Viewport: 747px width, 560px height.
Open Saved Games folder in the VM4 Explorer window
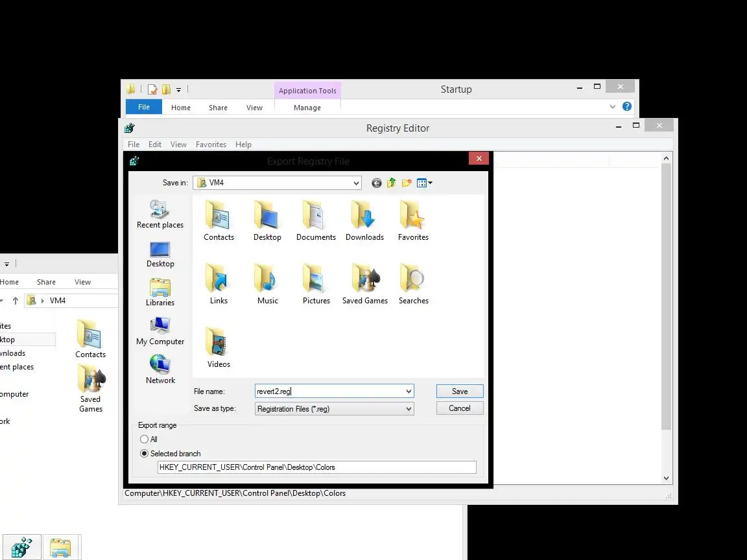pyautogui.click(x=91, y=389)
